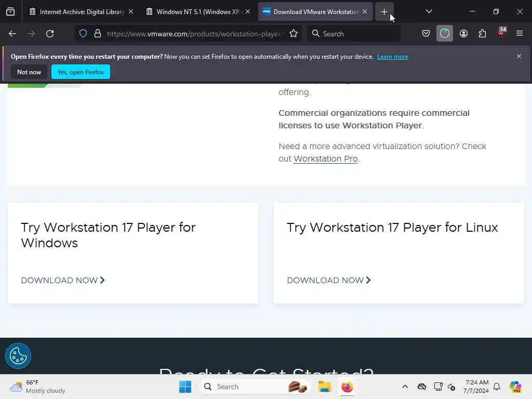Screen dimensions: 532x399
Task: Open clock showing 7:24 AM
Action: pos(476,387)
